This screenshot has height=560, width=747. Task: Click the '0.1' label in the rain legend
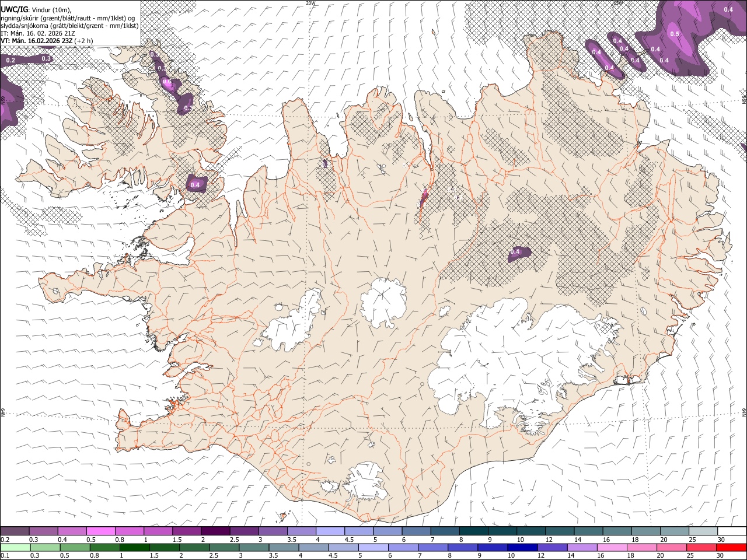(x=5, y=555)
